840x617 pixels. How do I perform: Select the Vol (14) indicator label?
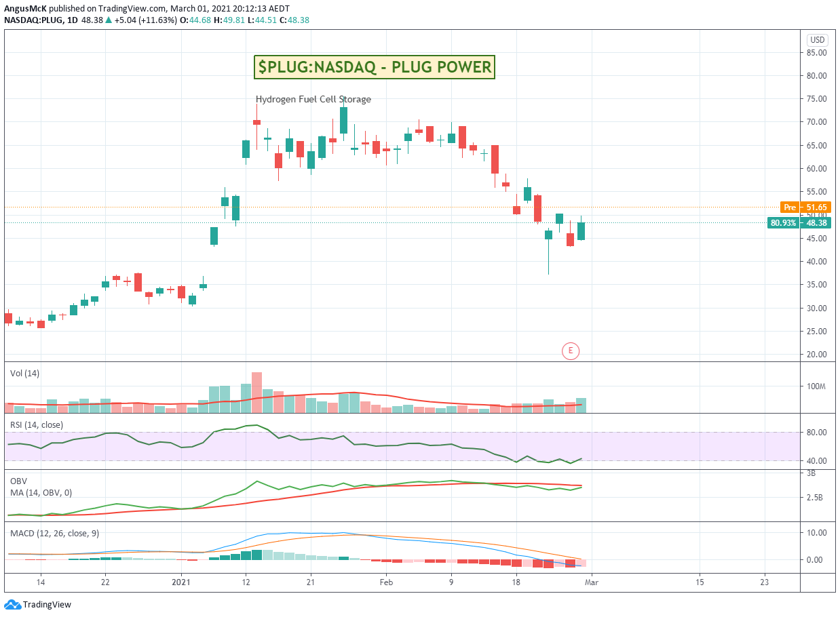[x=24, y=373]
